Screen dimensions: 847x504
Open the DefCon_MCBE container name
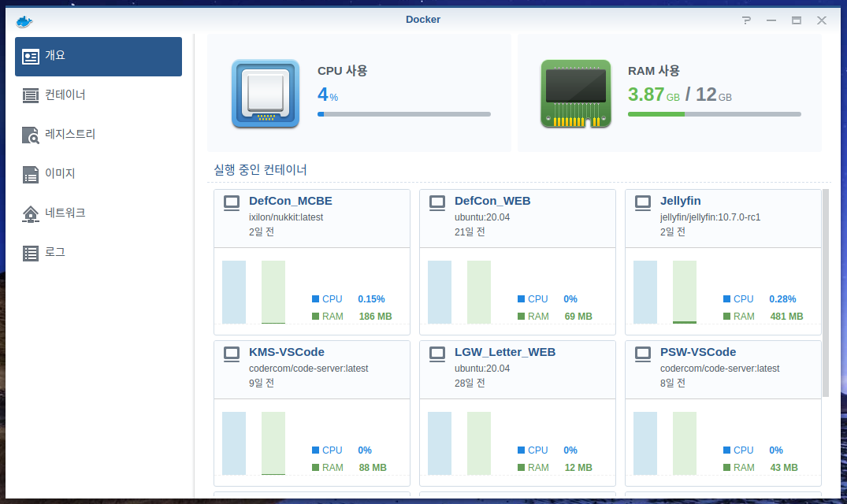(290, 201)
